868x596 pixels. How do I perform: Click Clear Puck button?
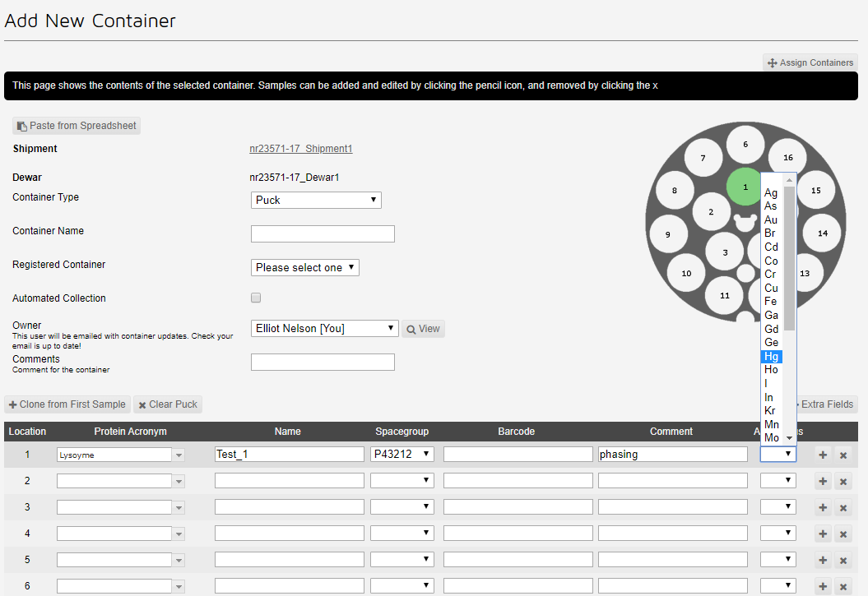(168, 404)
